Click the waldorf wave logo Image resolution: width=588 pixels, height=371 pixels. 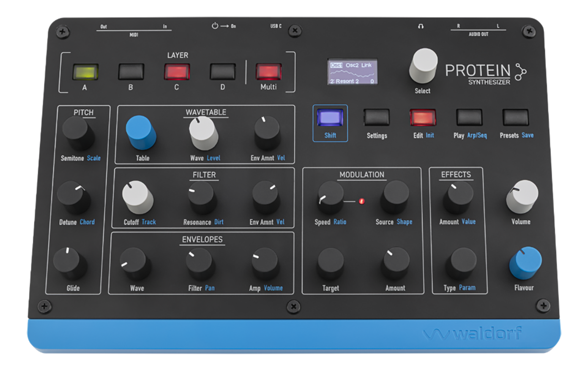pos(435,334)
